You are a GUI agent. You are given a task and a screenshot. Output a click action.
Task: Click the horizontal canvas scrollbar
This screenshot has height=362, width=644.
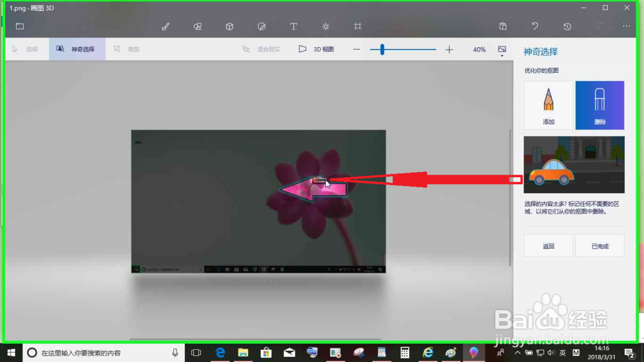(256, 339)
